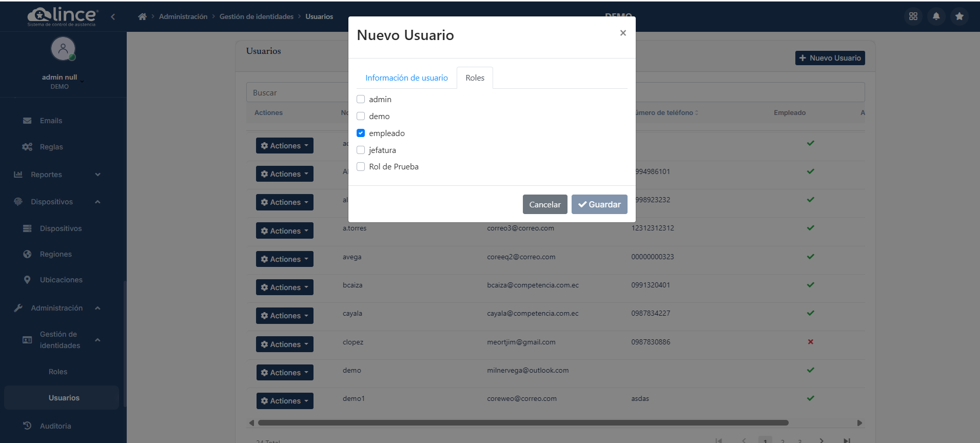The image size is (980, 443).
Task: Go to last page in pagination
Action: tap(847, 440)
